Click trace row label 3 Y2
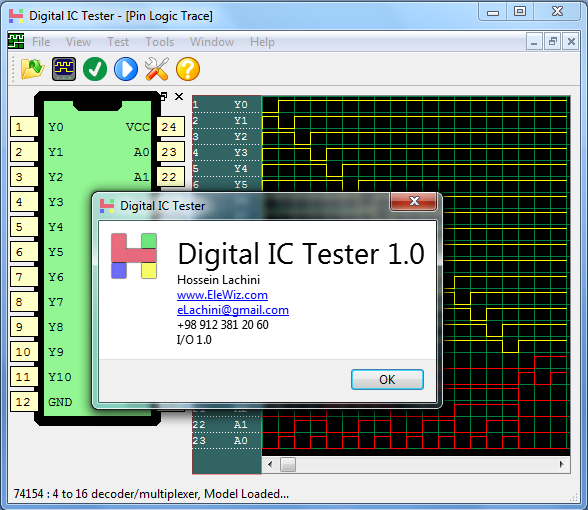 point(226,136)
